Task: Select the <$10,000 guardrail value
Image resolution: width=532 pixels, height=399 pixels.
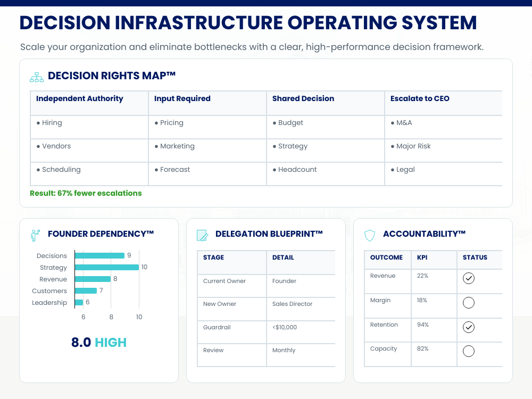Action: pyautogui.click(x=301, y=332)
